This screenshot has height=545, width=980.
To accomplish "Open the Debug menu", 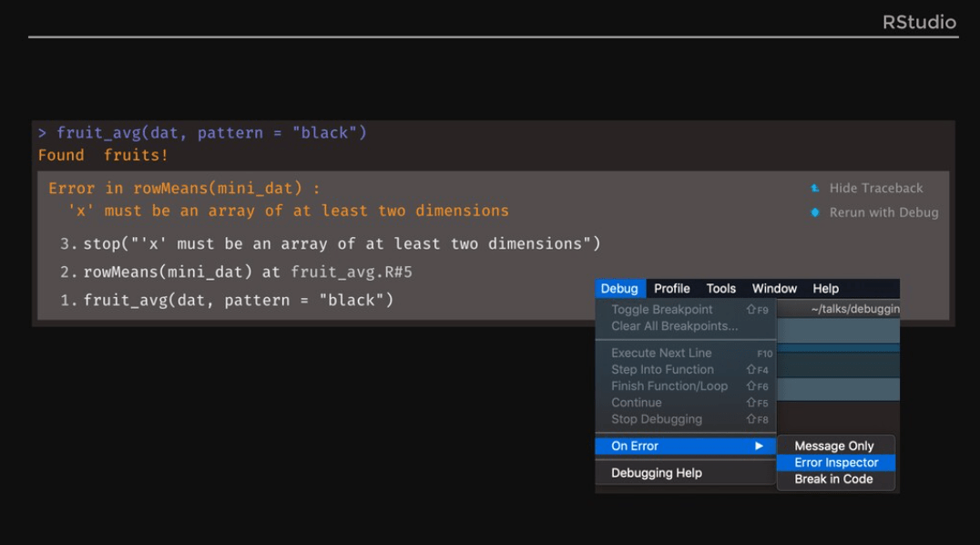I will [x=619, y=289].
